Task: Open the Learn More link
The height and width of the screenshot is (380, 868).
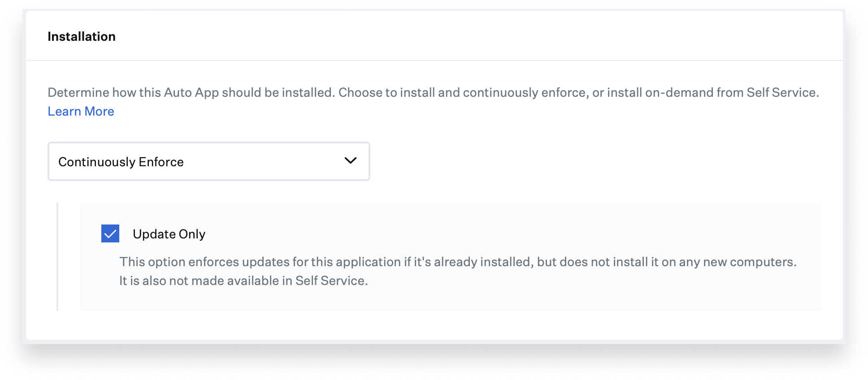Action: coord(81,111)
